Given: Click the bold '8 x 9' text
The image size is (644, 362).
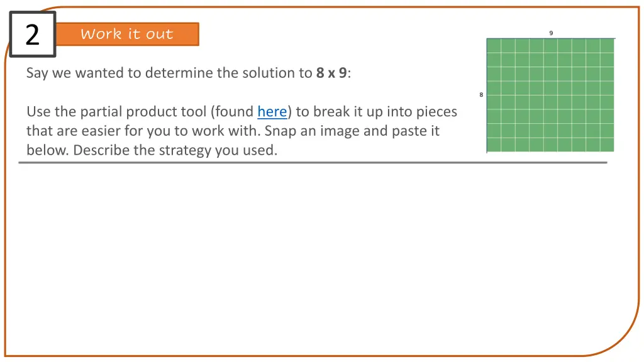Looking at the screenshot, I should click(331, 73).
